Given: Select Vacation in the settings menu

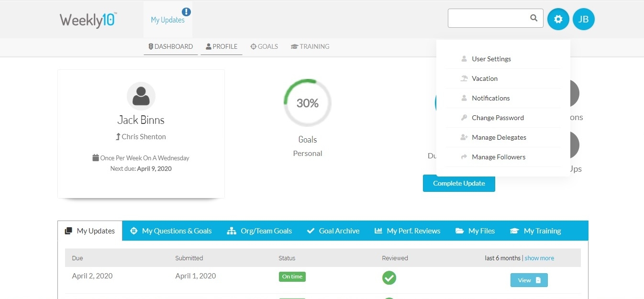Looking at the screenshot, I should (x=484, y=78).
